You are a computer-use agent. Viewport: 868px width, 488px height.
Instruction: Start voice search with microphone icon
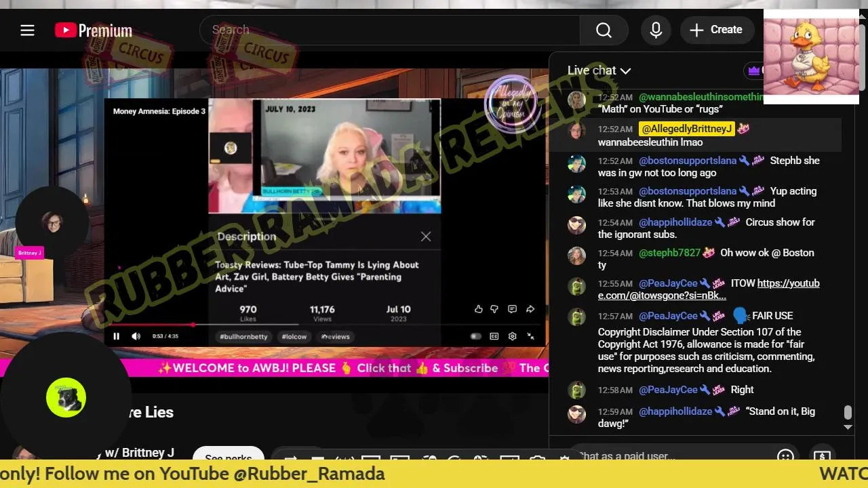[x=656, y=30]
